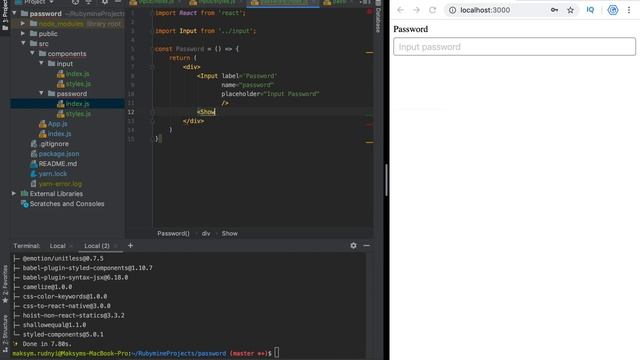Expand the public folder
Viewport: 640px width, 360px height.
click(23, 33)
